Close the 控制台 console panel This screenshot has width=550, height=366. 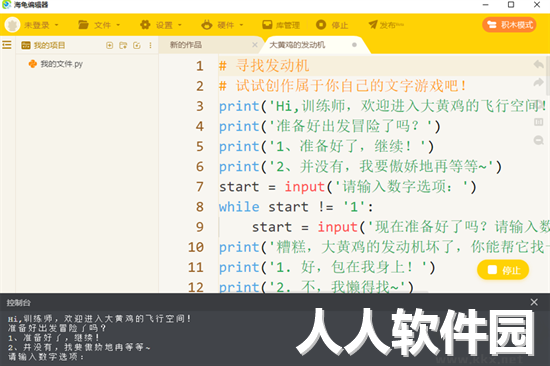coord(534,302)
